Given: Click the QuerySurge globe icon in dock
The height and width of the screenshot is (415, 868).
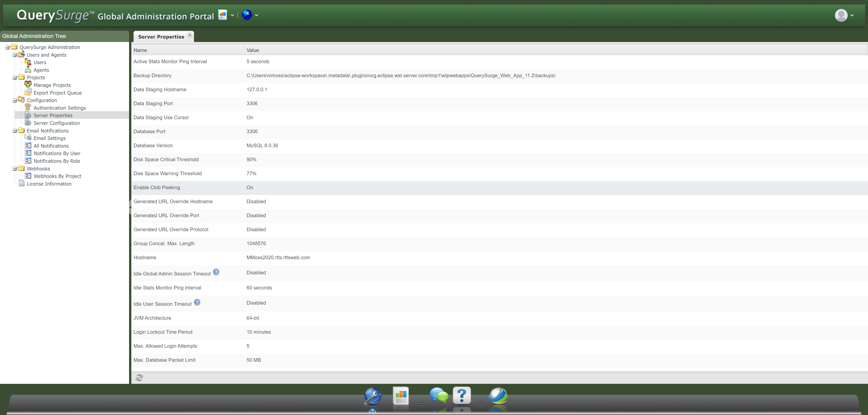Looking at the screenshot, I should (x=498, y=396).
